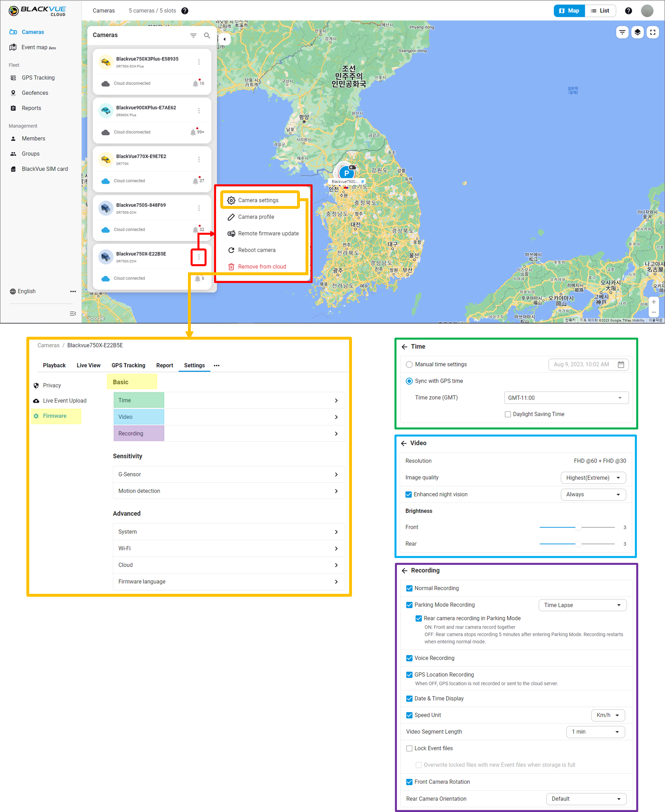The width and height of the screenshot is (665, 812).
Task: Open the map layers icon
Action: [637, 32]
